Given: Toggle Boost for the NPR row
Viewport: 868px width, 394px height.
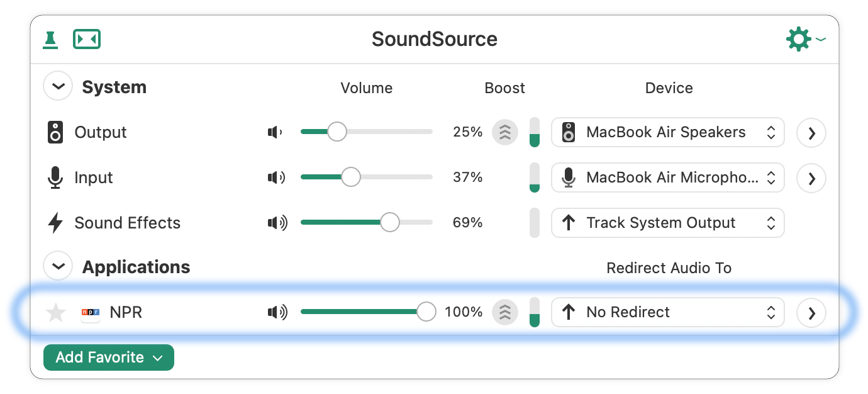Looking at the screenshot, I should click(x=505, y=312).
